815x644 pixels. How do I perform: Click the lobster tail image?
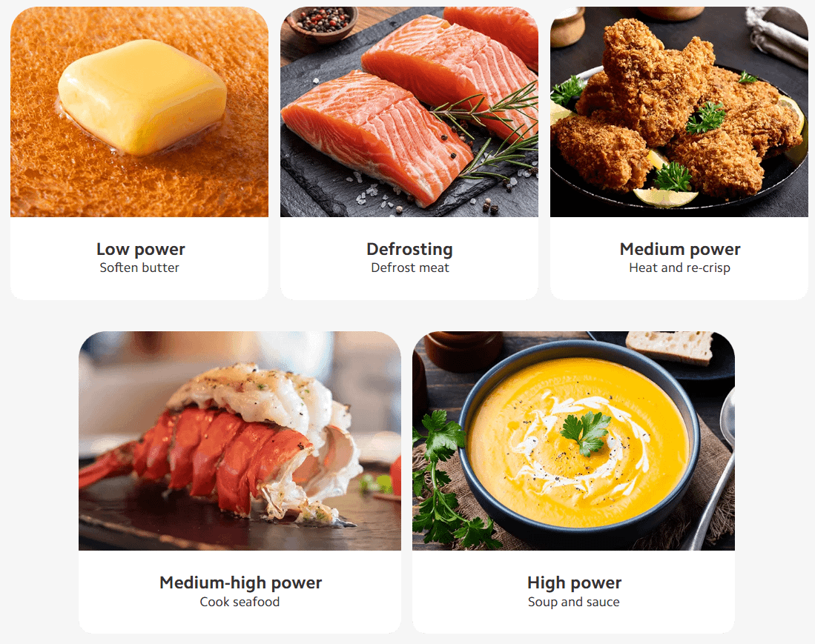pos(240,441)
